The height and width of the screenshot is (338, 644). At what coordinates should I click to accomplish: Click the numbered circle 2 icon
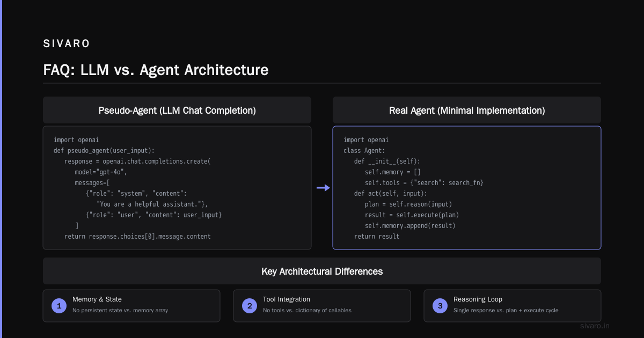pos(250,306)
